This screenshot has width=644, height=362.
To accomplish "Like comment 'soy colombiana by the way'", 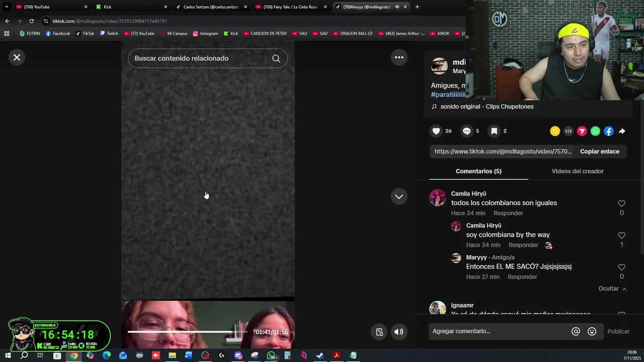I will click(621, 235).
